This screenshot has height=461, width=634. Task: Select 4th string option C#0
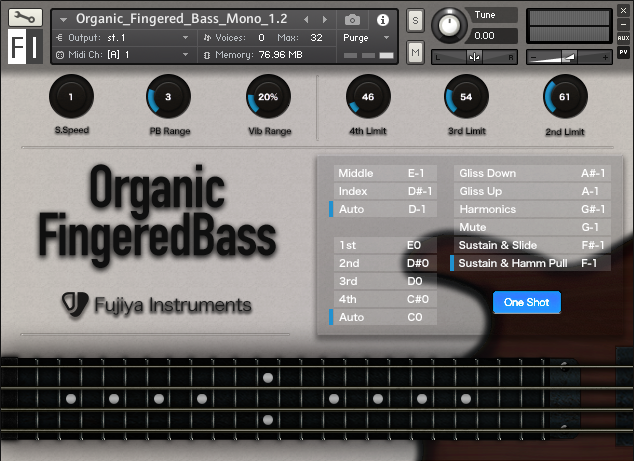tap(385, 299)
